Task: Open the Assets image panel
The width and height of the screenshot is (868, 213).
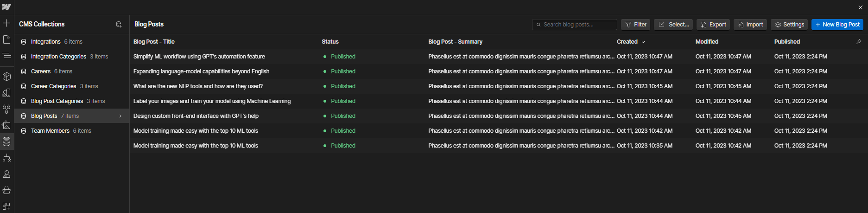Action: pyautogui.click(x=6, y=125)
